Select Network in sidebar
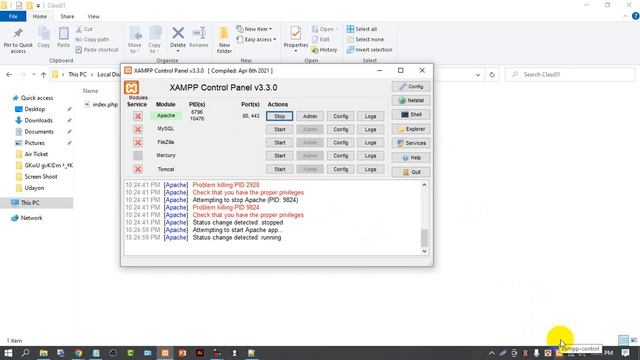The width and height of the screenshot is (640, 360). tap(27, 218)
